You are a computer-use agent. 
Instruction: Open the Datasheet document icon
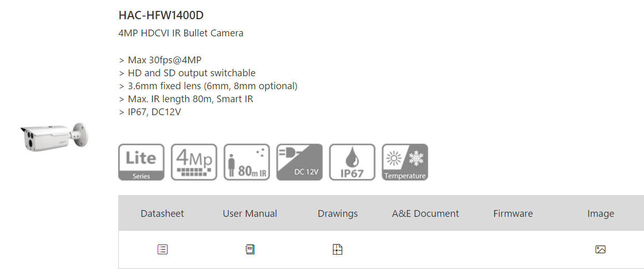pyautogui.click(x=162, y=250)
